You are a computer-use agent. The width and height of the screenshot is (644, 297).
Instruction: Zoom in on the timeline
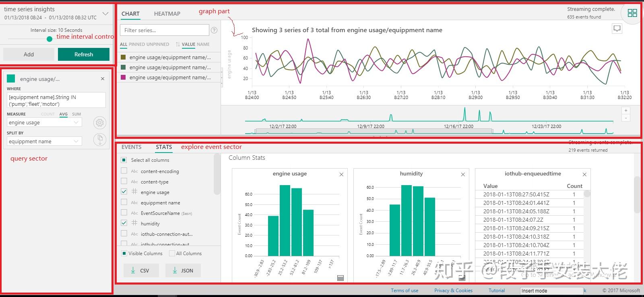(x=625, y=110)
